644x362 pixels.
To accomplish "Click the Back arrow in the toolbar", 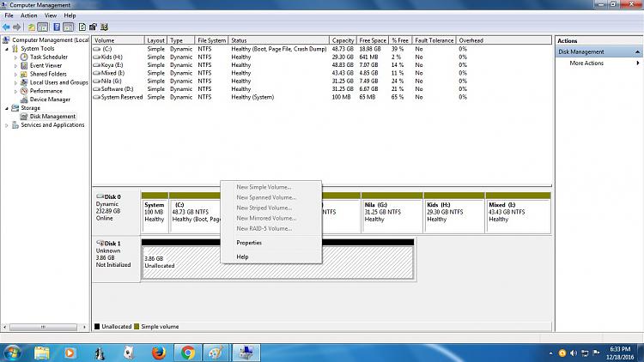I will (x=6, y=27).
